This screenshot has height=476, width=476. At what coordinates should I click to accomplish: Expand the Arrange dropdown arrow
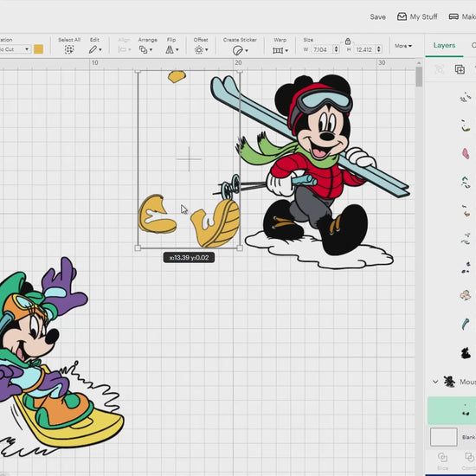(x=151, y=50)
